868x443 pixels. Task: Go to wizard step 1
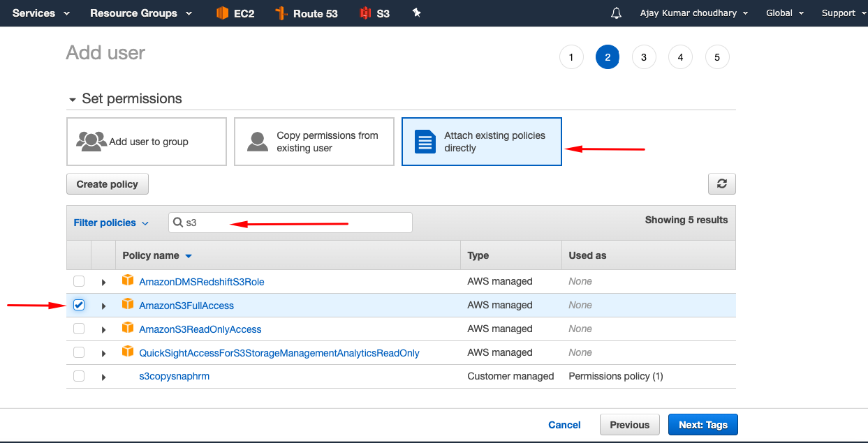(571, 57)
